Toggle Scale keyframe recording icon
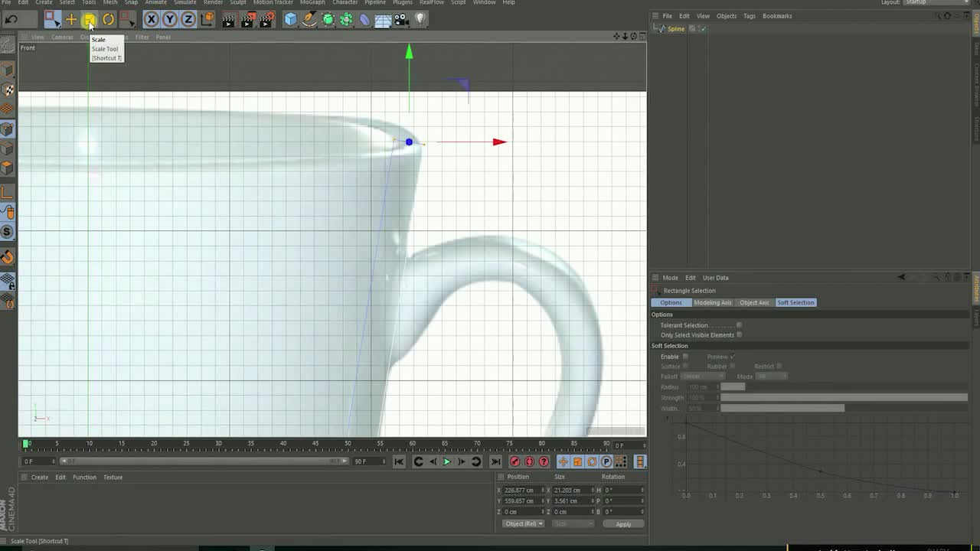 577,461
